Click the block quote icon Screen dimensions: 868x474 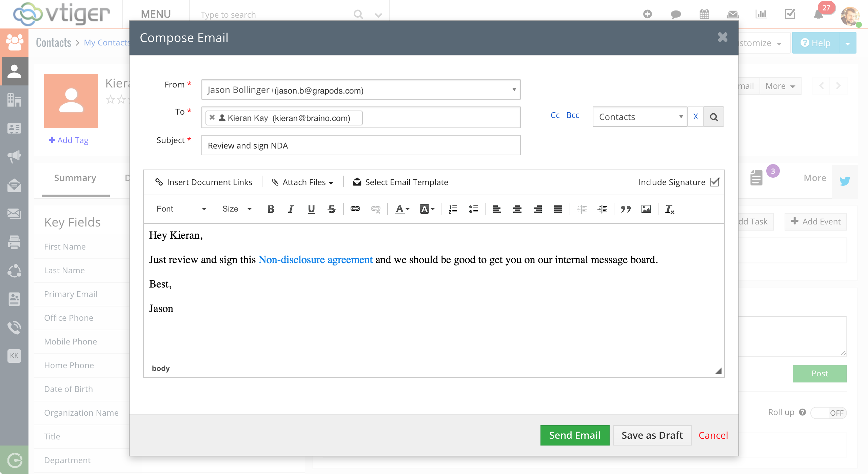click(626, 209)
